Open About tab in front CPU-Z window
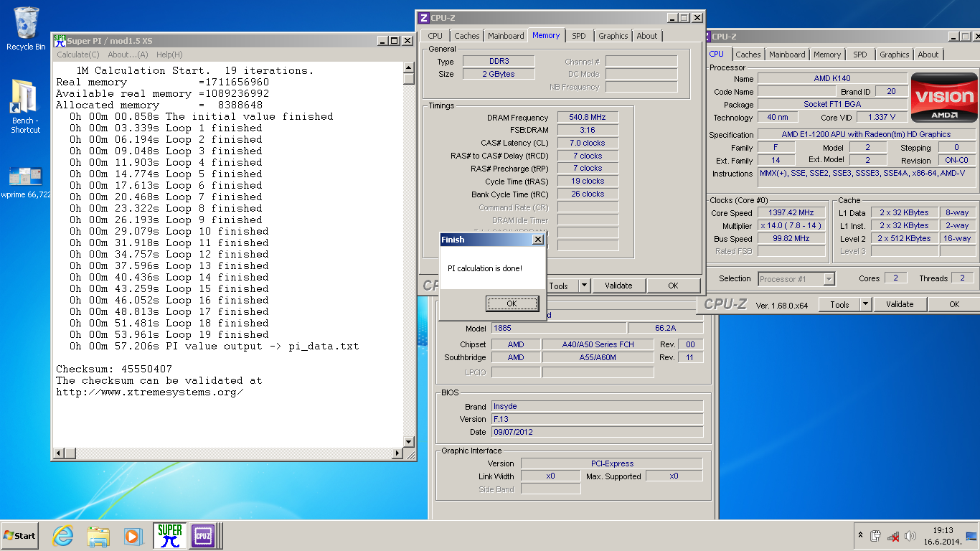This screenshot has width=980, height=551. [647, 36]
